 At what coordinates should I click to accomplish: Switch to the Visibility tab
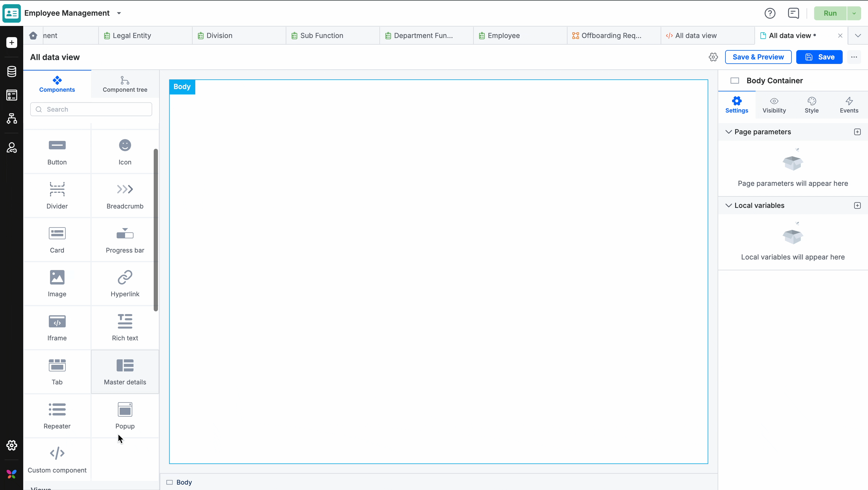tap(774, 105)
